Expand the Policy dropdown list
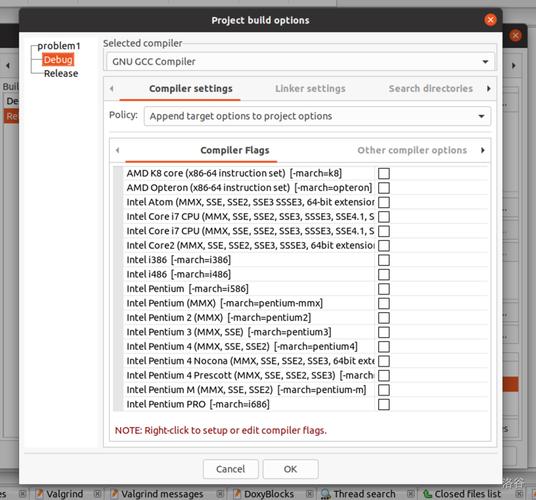Viewport: 536px width, 500px height. [x=317, y=116]
